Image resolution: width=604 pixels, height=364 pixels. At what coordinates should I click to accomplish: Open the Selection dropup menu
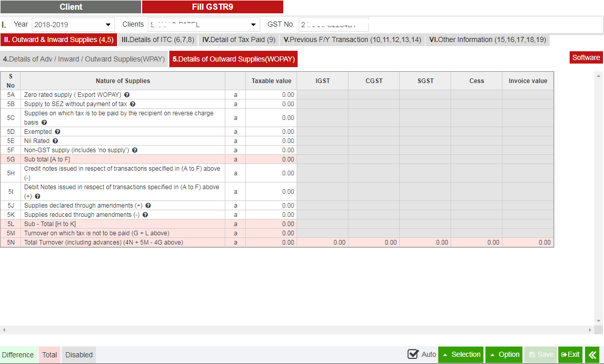461,355
